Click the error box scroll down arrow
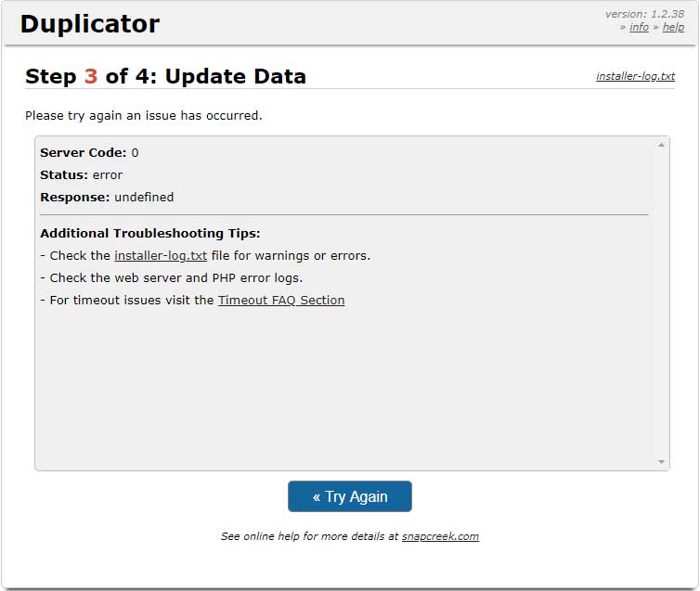The width and height of the screenshot is (700, 591). coord(661,462)
